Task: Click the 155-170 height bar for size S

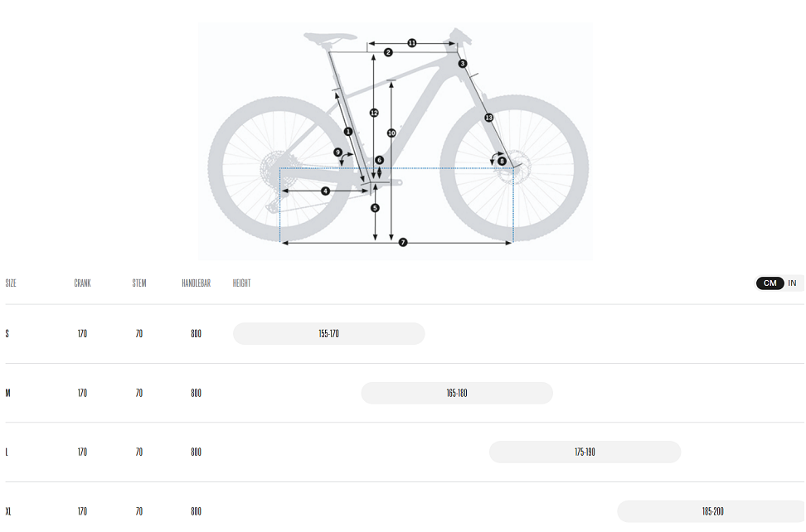Action: [x=329, y=334]
